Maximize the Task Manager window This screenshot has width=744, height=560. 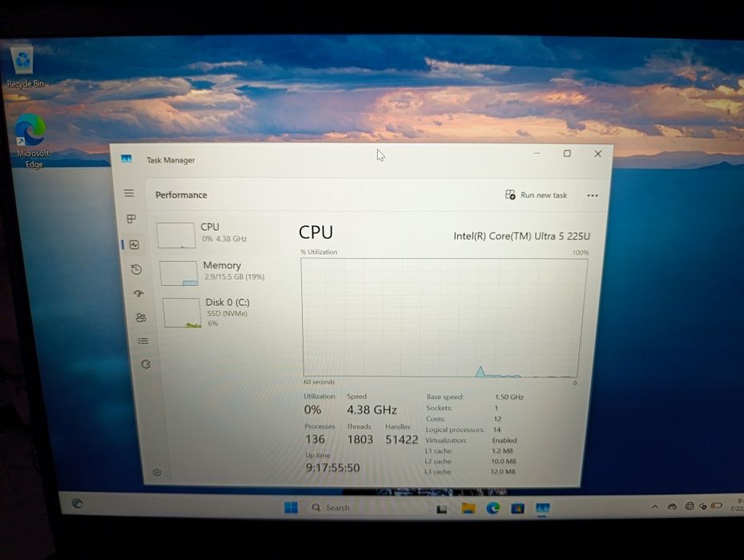[567, 153]
